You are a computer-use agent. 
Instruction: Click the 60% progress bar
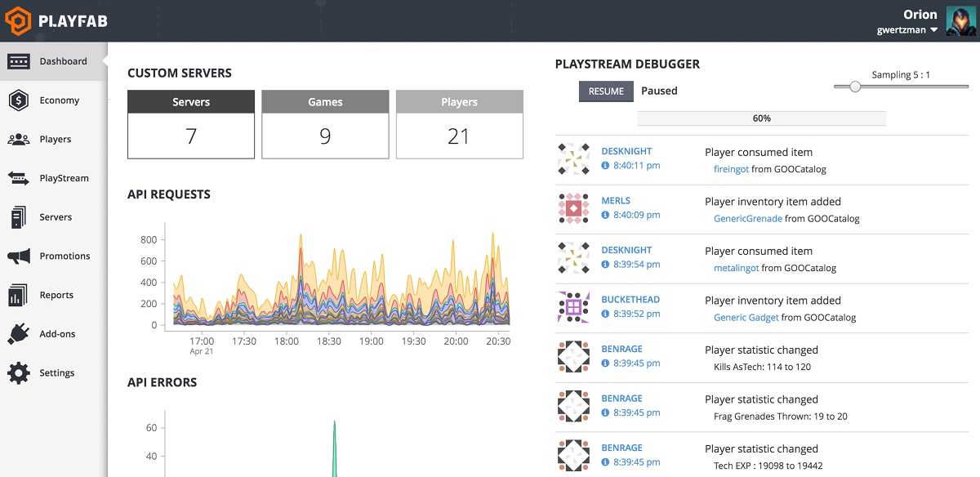click(x=761, y=118)
